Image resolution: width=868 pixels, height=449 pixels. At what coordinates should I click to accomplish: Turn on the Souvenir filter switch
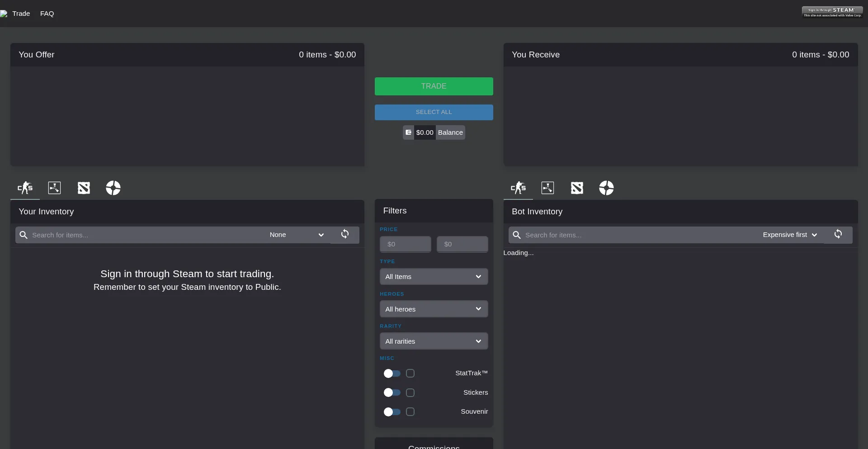coord(392,412)
